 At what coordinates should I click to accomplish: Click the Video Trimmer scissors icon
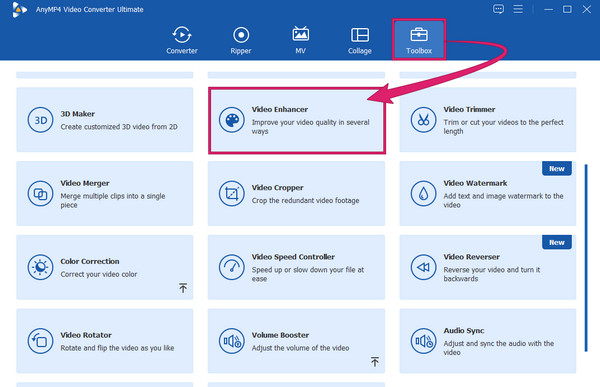pyautogui.click(x=423, y=120)
